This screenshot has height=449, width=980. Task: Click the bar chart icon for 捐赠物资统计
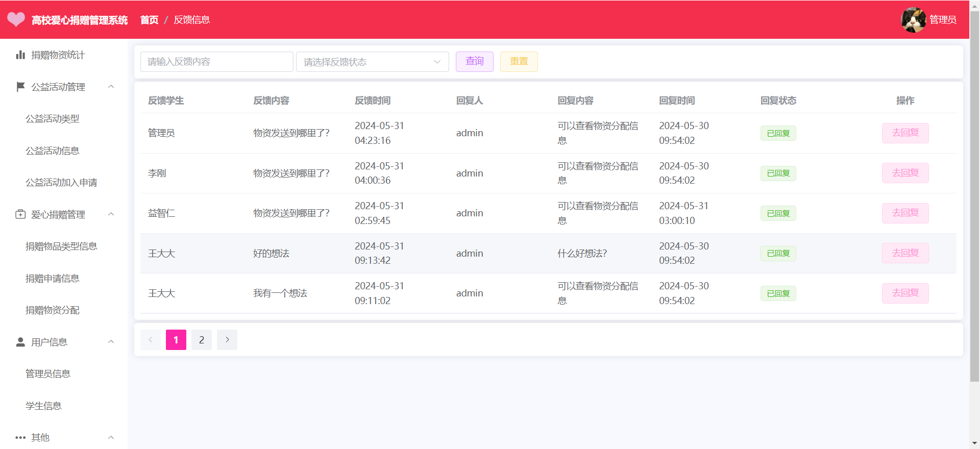(20, 55)
